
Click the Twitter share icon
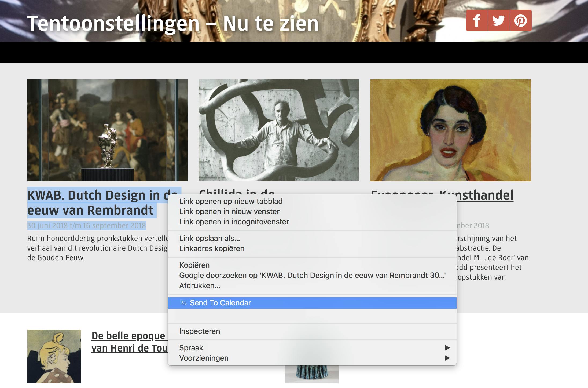click(499, 21)
